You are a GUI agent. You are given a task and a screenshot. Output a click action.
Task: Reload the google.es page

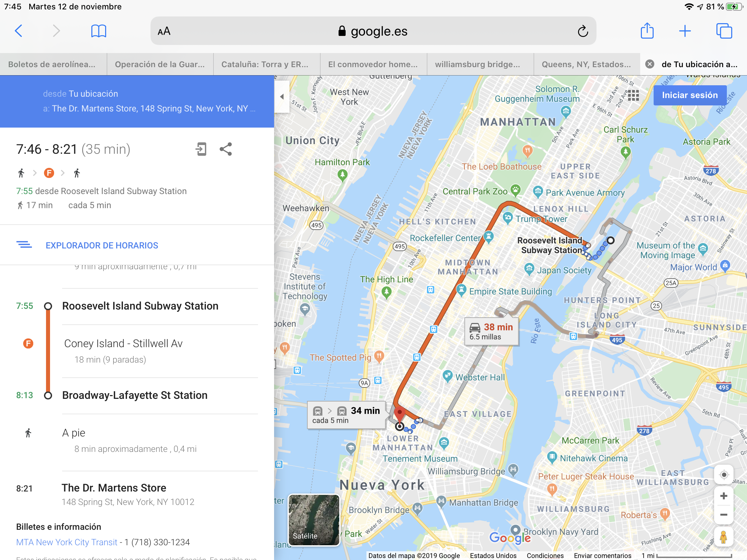582,31
